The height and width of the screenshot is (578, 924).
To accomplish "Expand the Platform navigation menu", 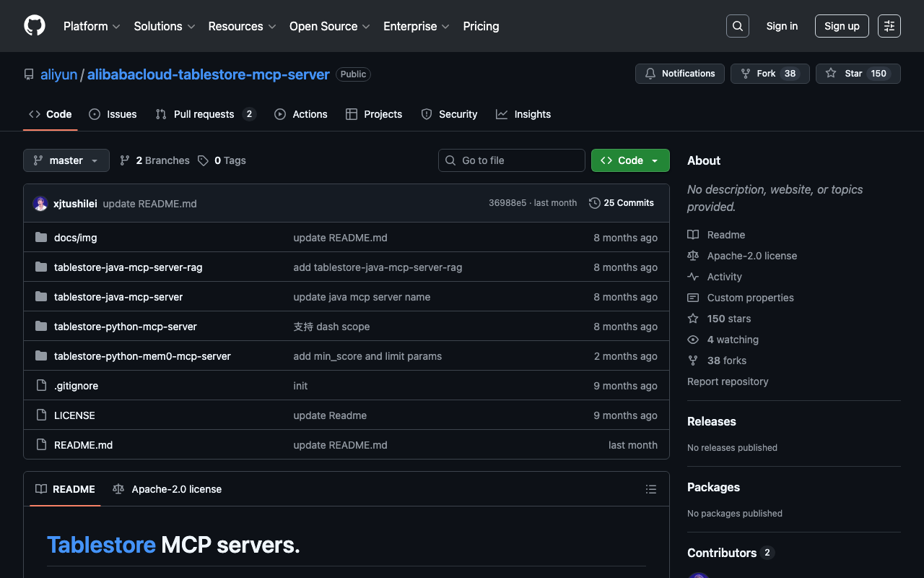I will point(92,26).
